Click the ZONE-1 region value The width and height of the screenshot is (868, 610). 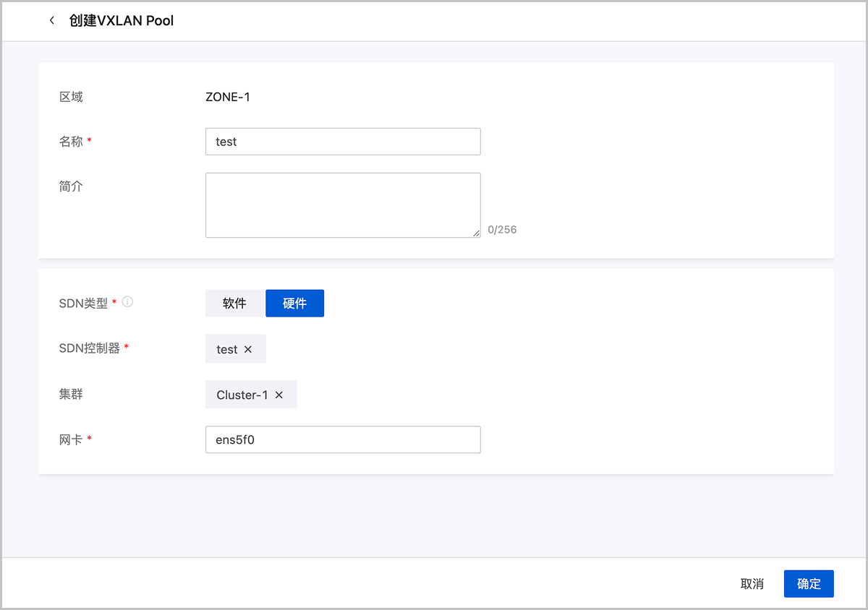(x=228, y=97)
